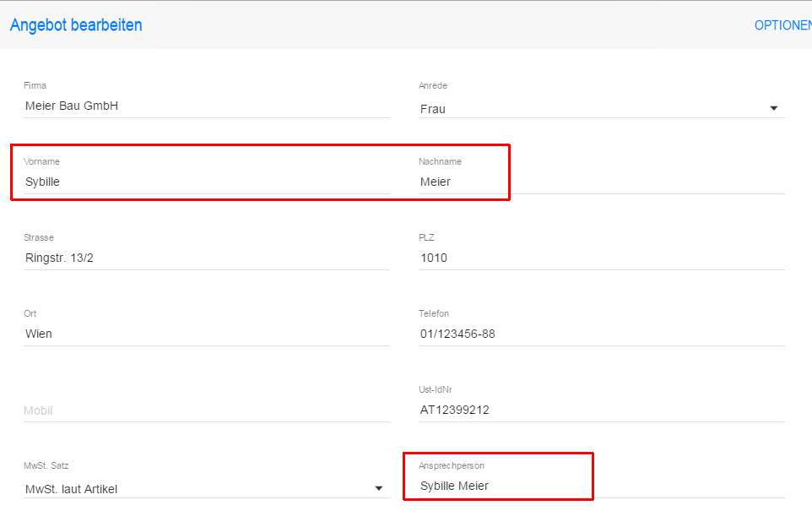Focus the Ust-IdNr field with AT12399212
The image size is (812, 511).
601,410
